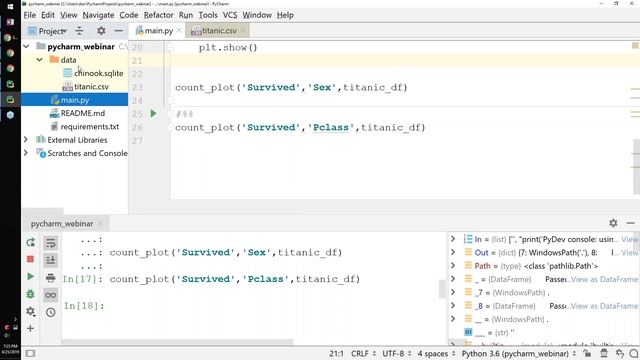Image resolution: width=640 pixels, height=360 pixels.
Task: Run the cell at line 25
Action: pos(153,113)
